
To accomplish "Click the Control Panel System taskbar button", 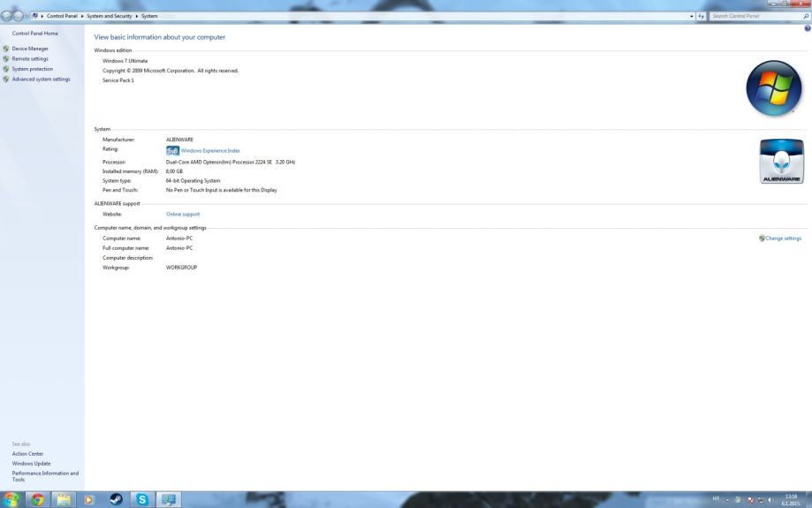I will pyautogui.click(x=168, y=499).
